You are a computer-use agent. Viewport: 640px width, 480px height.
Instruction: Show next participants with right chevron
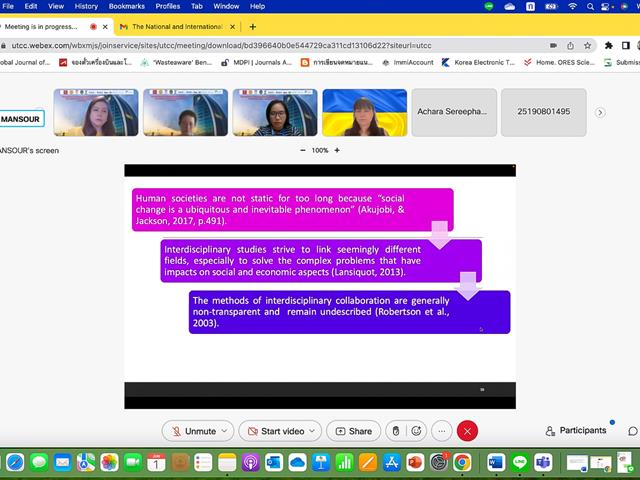600,112
